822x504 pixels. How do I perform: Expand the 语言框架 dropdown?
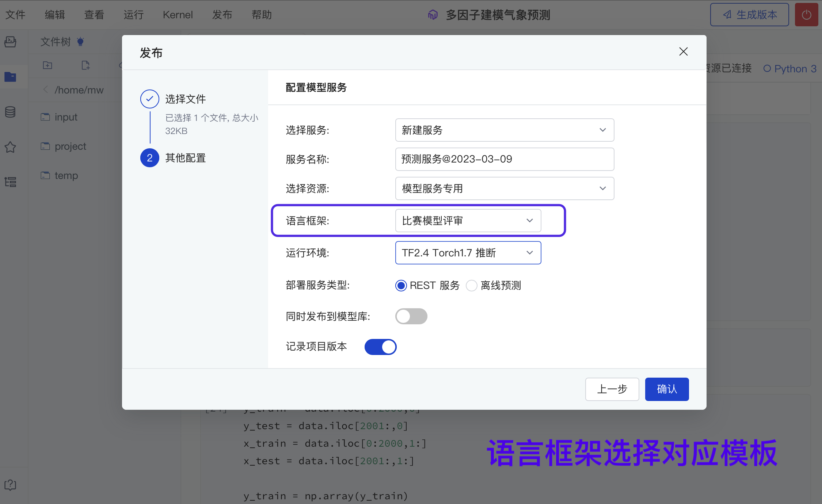pyautogui.click(x=468, y=221)
